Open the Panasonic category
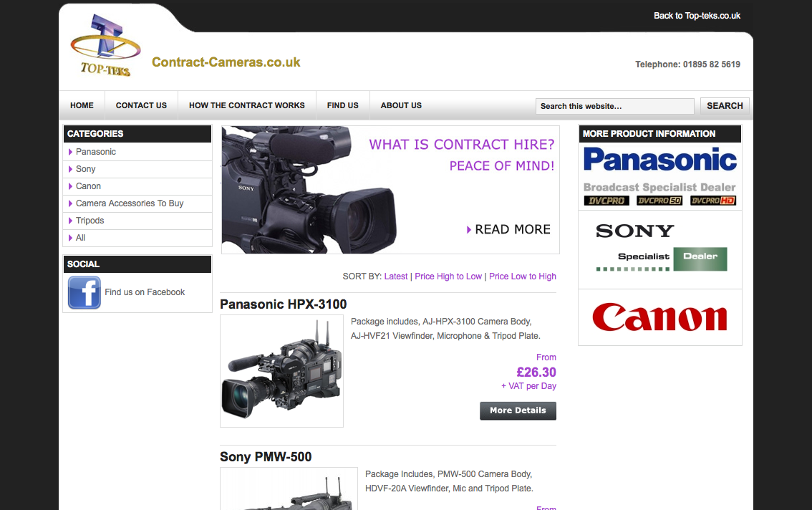 click(96, 152)
